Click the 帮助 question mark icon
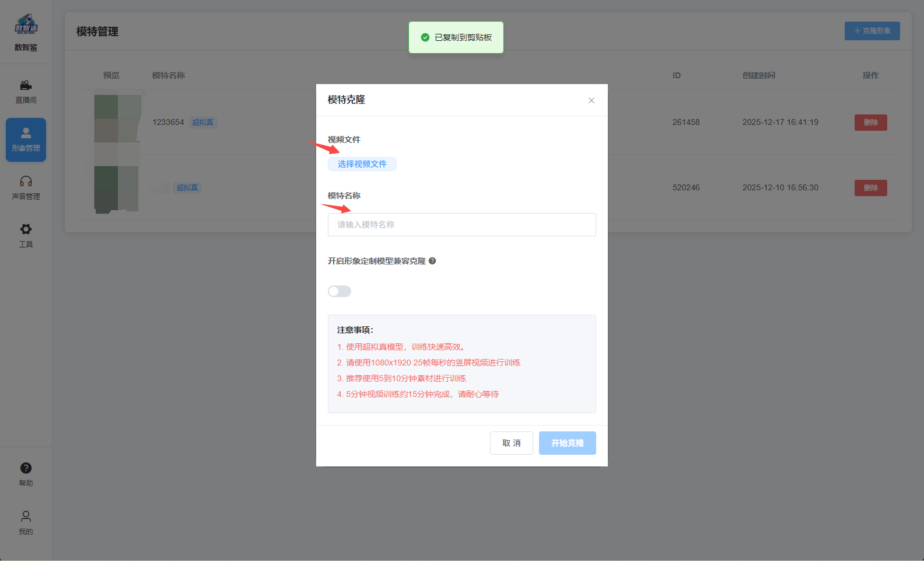924x561 pixels. (x=26, y=468)
